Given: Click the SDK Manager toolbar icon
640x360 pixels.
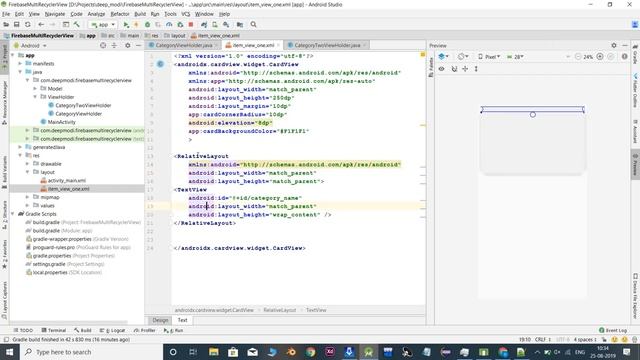Looking at the screenshot, I should pos(226,25).
